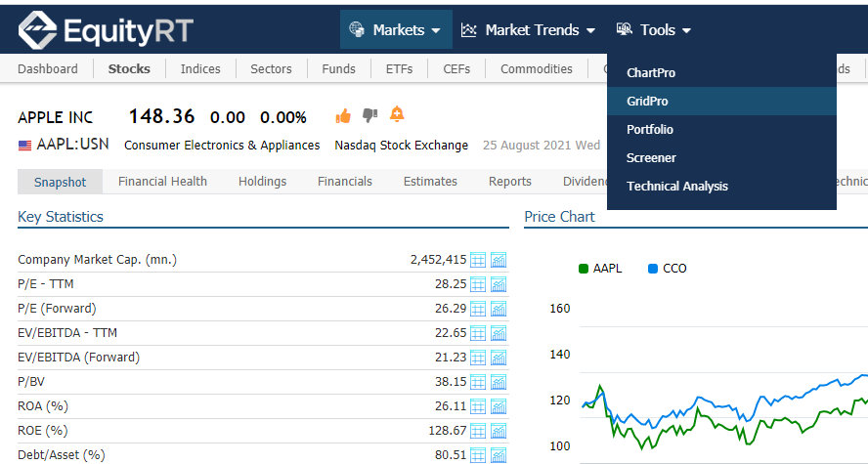Click the globe icon in Markets menu
Image resolution: width=868 pixels, height=464 pixels.
[x=357, y=29]
